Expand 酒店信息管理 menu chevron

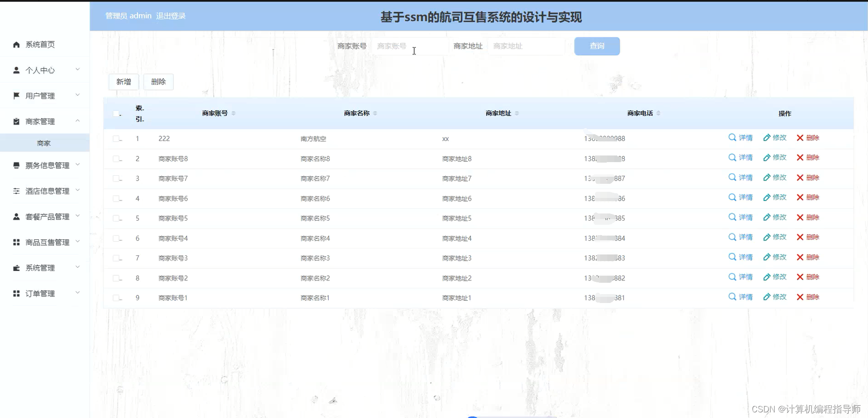78,190
